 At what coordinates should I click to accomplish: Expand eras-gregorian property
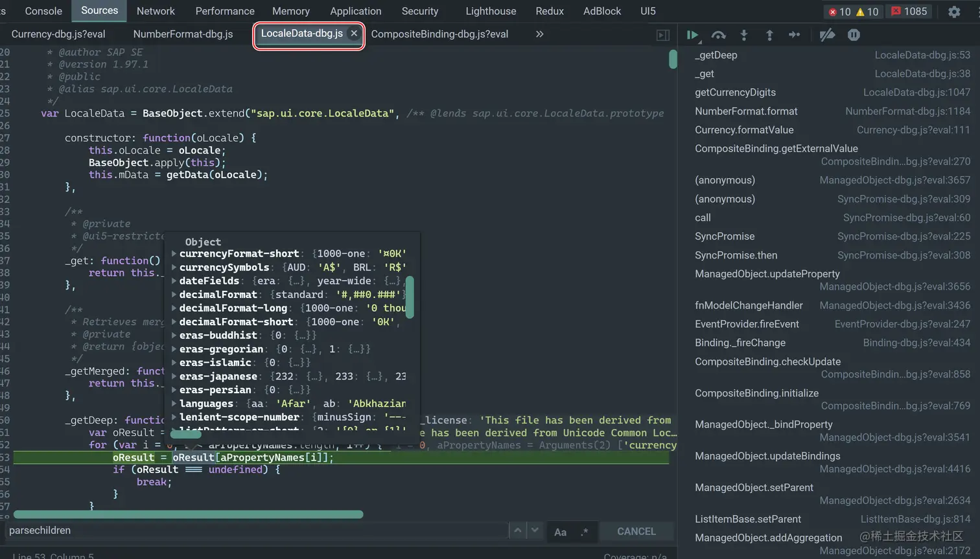pos(174,349)
